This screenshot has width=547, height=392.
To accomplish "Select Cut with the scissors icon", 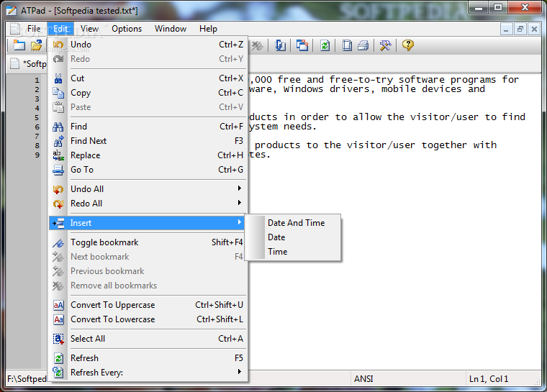I will pos(148,78).
